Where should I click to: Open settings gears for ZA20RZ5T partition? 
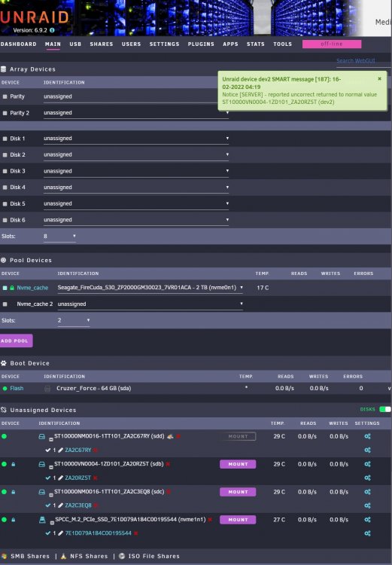(367, 478)
